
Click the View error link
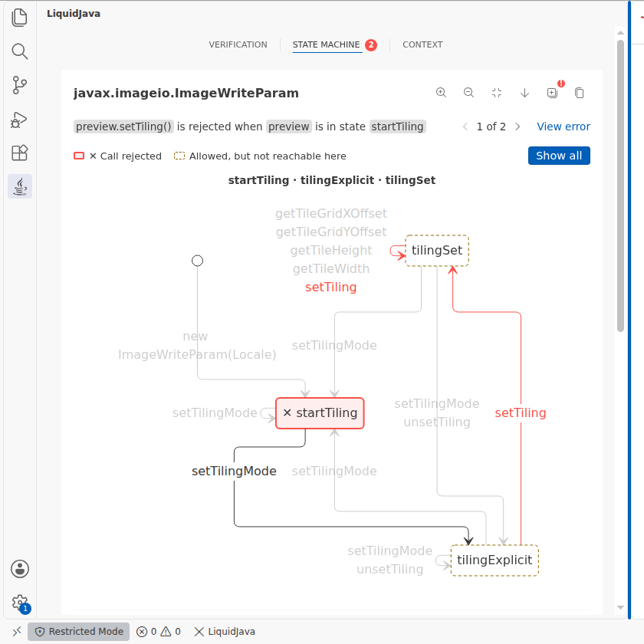[x=563, y=127]
